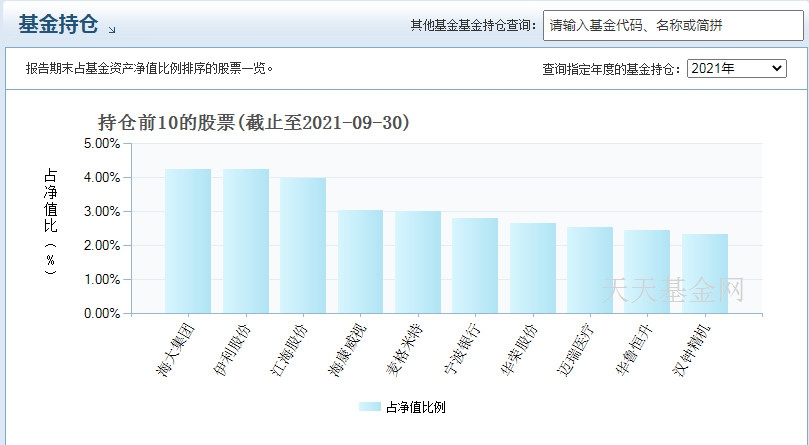
Task: Click the 迈瑞医疗 bar
Action: [x=590, y=270]
